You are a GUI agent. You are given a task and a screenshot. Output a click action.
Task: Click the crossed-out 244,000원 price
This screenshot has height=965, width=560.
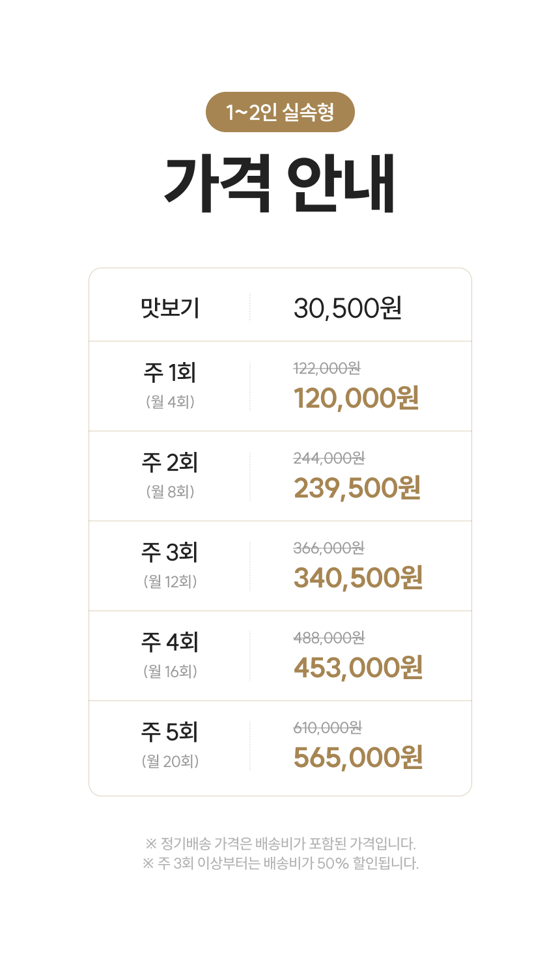tap(329, 458)
